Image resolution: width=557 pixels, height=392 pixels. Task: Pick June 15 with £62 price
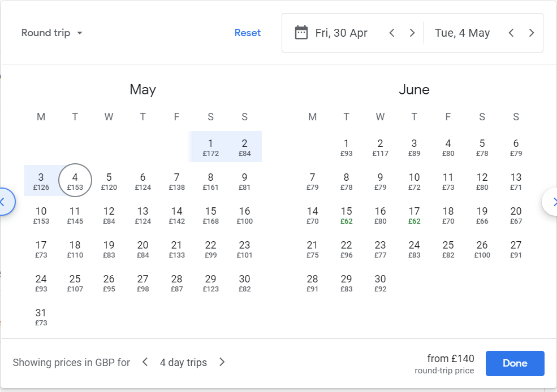346,216
